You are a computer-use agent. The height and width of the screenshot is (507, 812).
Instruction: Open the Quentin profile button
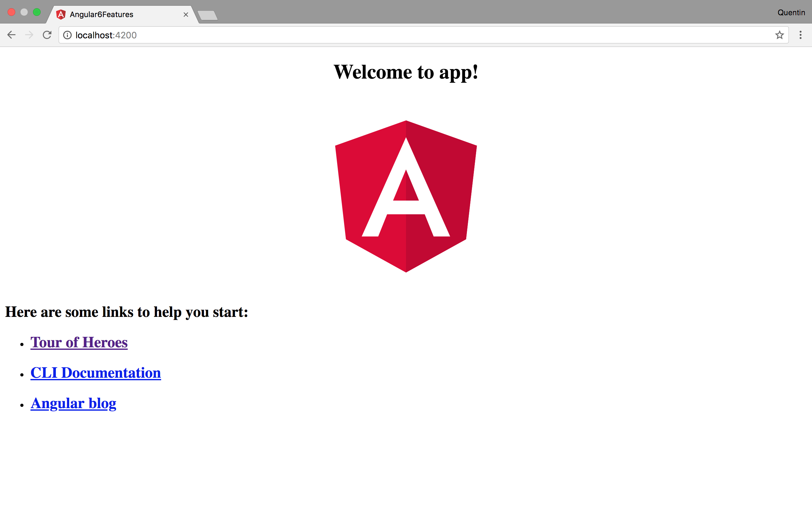tap(791, 13)
